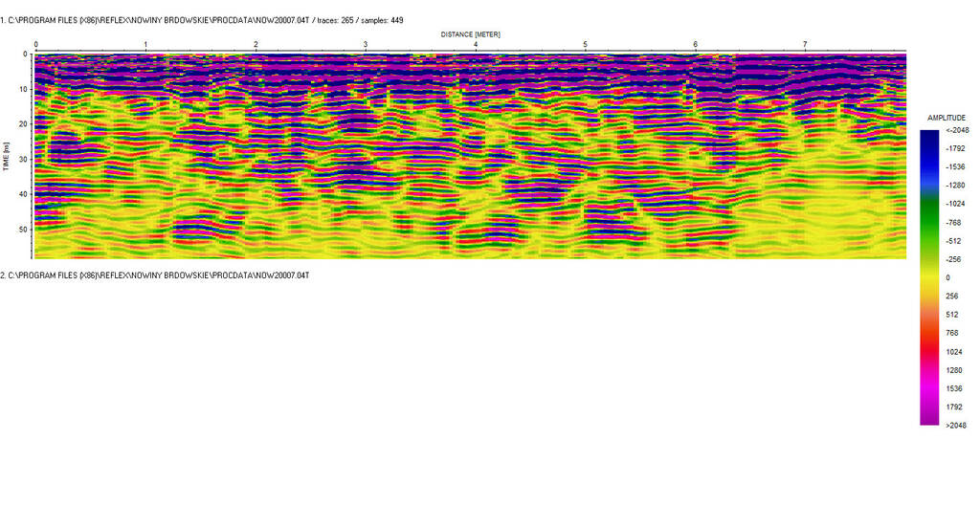The image size is (980, 528).
Task: Click the >2048 amplitude scale label
Action: (x=956, y=426)
